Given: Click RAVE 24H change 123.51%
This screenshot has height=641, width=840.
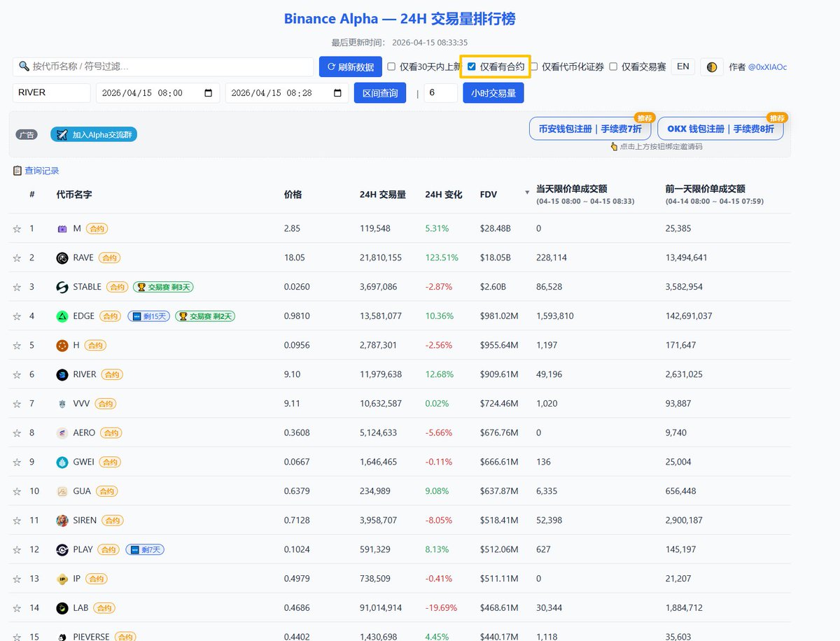Looking at the screenshot, I should point(442,258).
